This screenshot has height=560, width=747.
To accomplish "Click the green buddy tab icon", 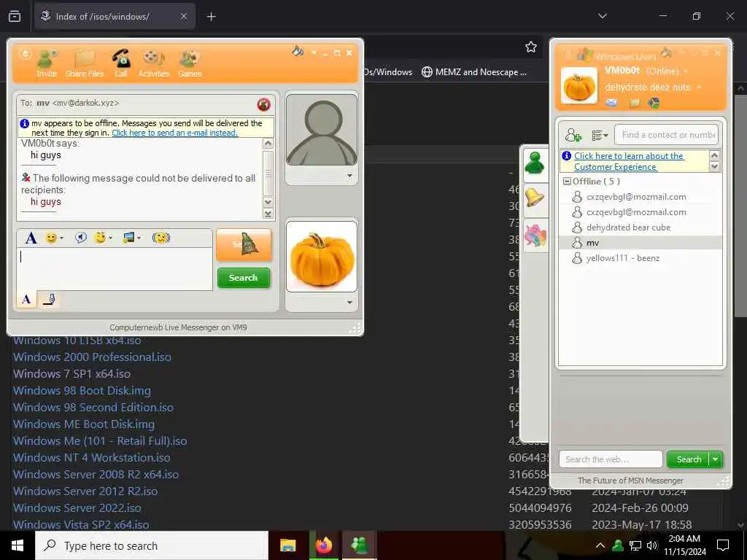I will click(535, 163).
